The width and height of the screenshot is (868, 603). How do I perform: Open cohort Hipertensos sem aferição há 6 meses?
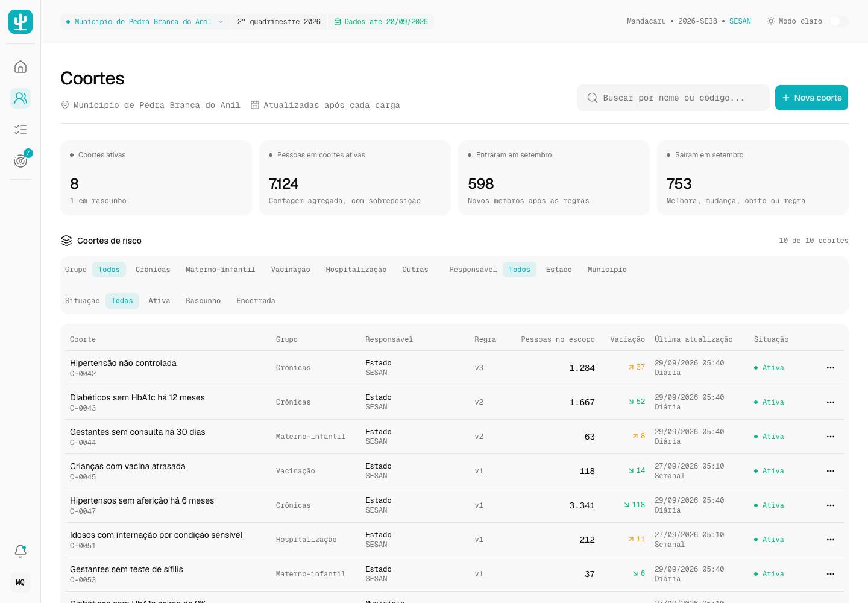pos(142,500)
